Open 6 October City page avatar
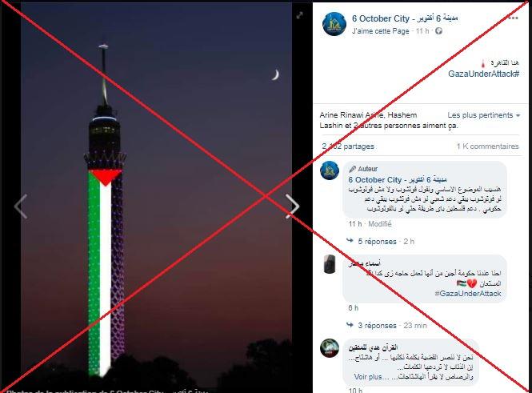Viewport: 532px width, 393px height. pyautogui.click(x=334, y=23)
